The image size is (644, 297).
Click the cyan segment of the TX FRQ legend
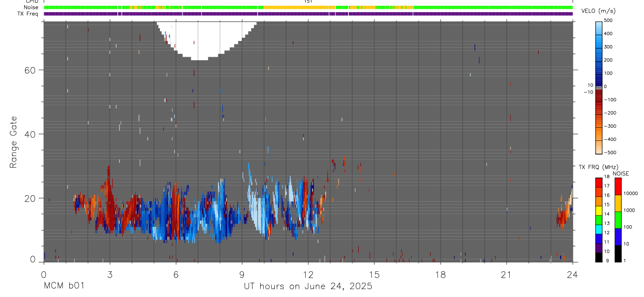click(598, 229)
